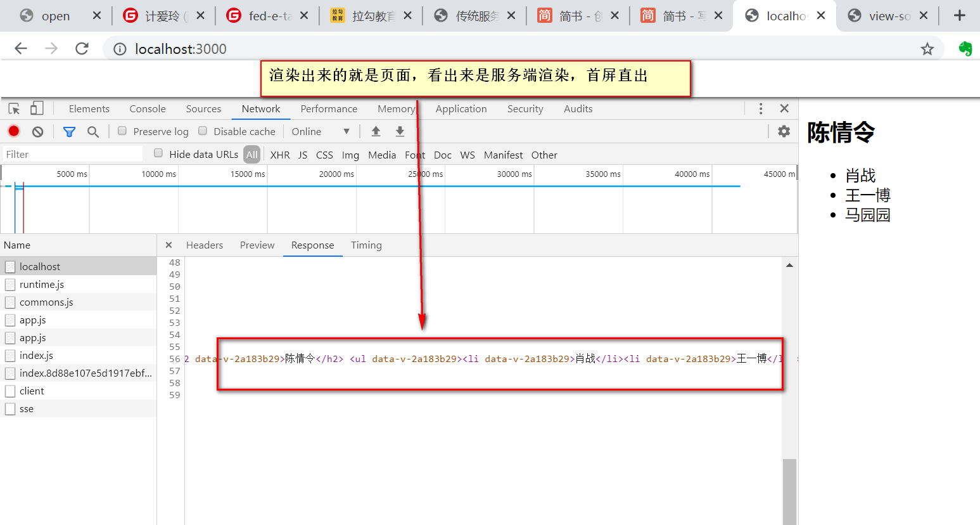Filter requests by Manifest
The width and height of the screenshot is (980, 525).
tap(503, 155)
